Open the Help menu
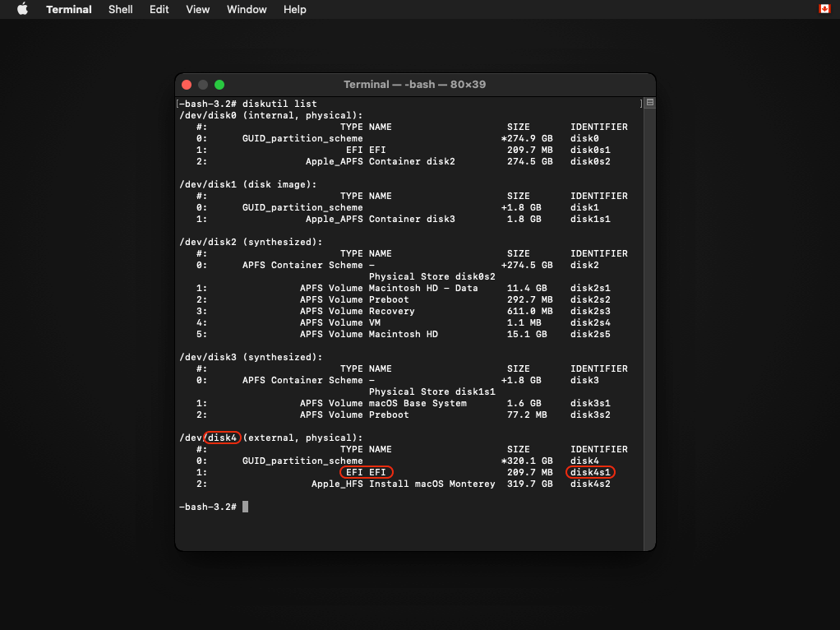Viewport: 840px width, 630px height. [x=294, y=9]
